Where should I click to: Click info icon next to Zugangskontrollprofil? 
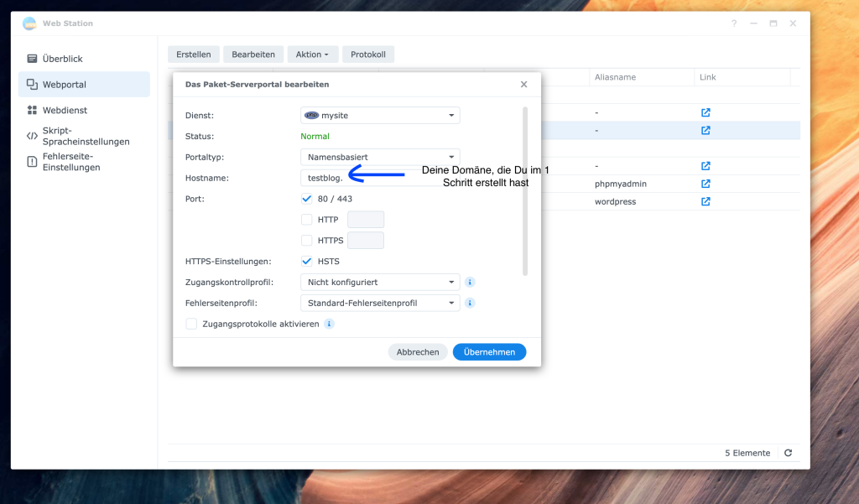coord(470,283)
